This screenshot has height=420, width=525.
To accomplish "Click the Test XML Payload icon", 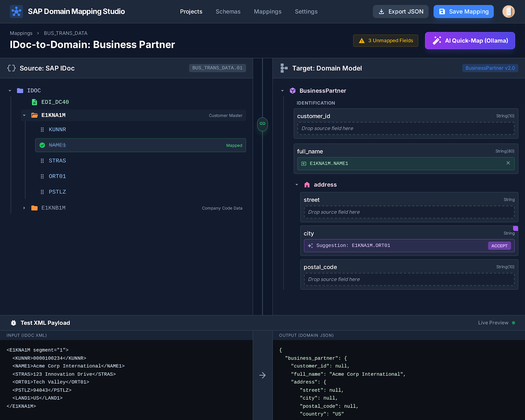I will [13, 323].
